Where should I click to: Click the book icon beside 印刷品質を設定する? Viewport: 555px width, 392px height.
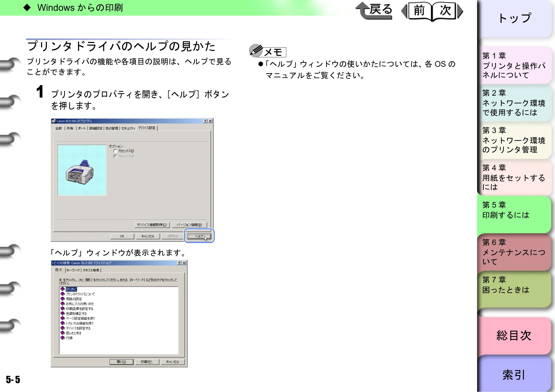coord(63,309)
